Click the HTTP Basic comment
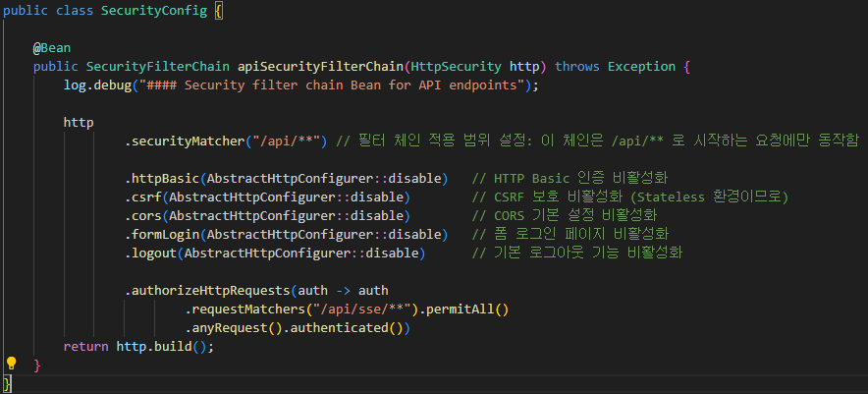Image resolution: width=868 pixels, height=394 pixels. pyautogui.click(x=570, y=179)
